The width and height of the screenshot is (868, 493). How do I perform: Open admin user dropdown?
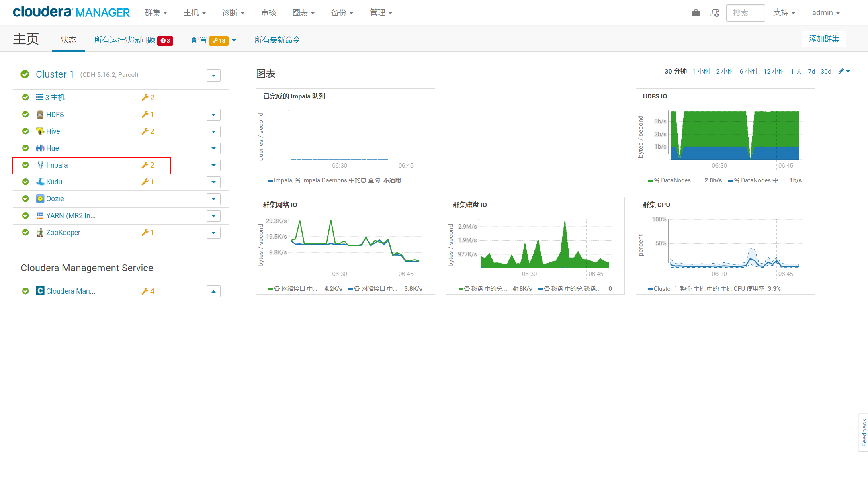825,13
